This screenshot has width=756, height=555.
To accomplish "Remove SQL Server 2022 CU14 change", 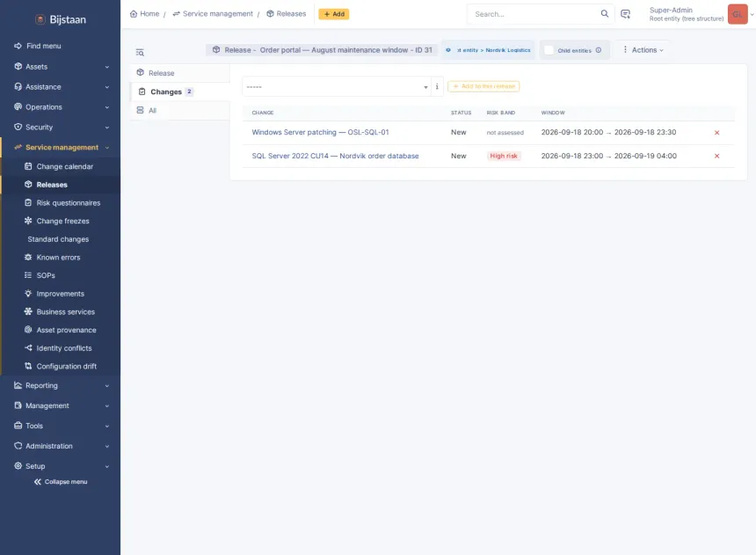I will click(717, 156).
